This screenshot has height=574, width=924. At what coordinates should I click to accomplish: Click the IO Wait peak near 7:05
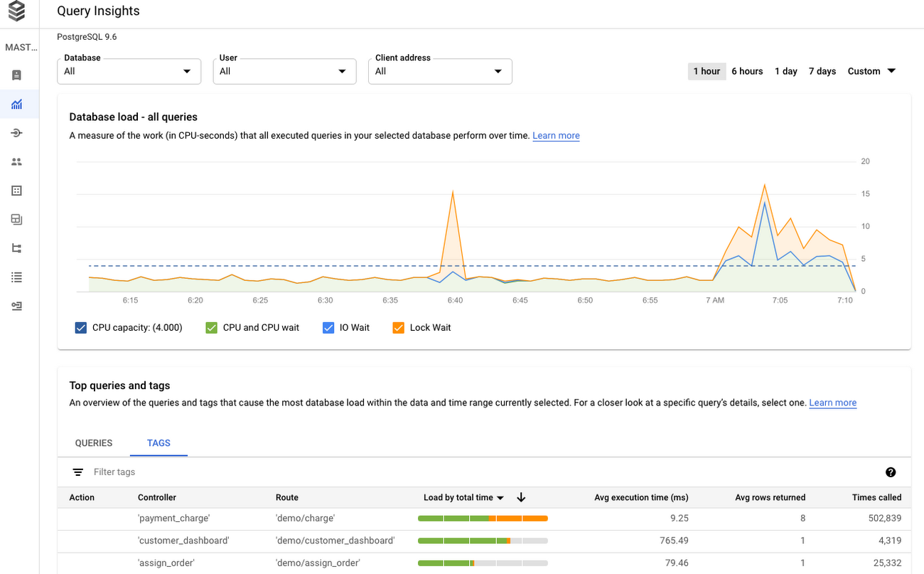coord(764,203)
